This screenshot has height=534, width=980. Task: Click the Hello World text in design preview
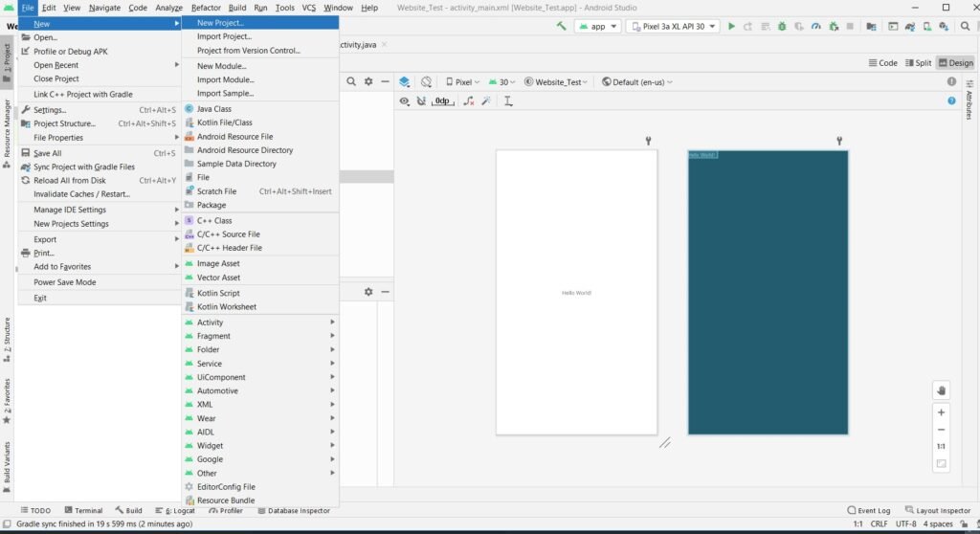point(576,293)
